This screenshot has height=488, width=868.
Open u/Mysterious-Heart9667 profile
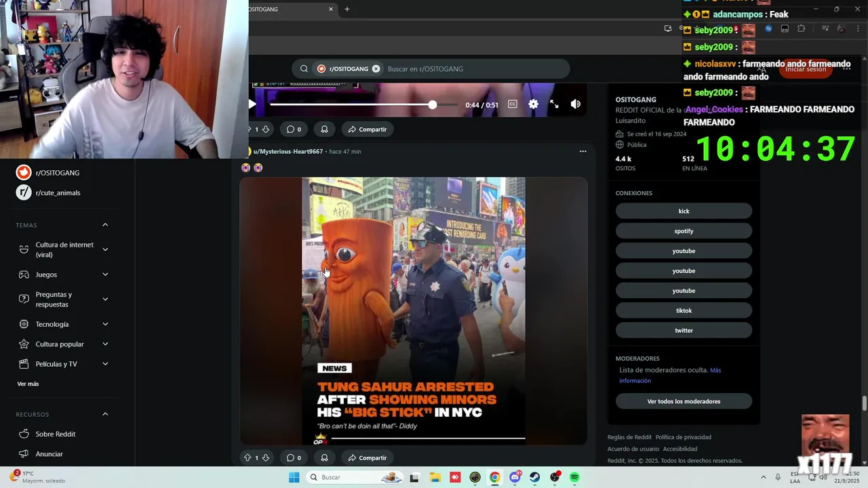tap(288, 151)
